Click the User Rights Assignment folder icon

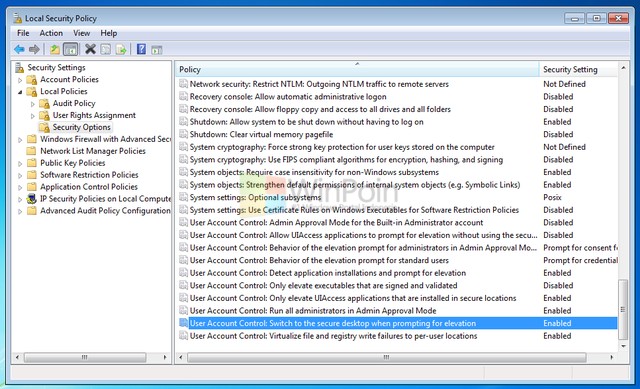pos(44,115)
